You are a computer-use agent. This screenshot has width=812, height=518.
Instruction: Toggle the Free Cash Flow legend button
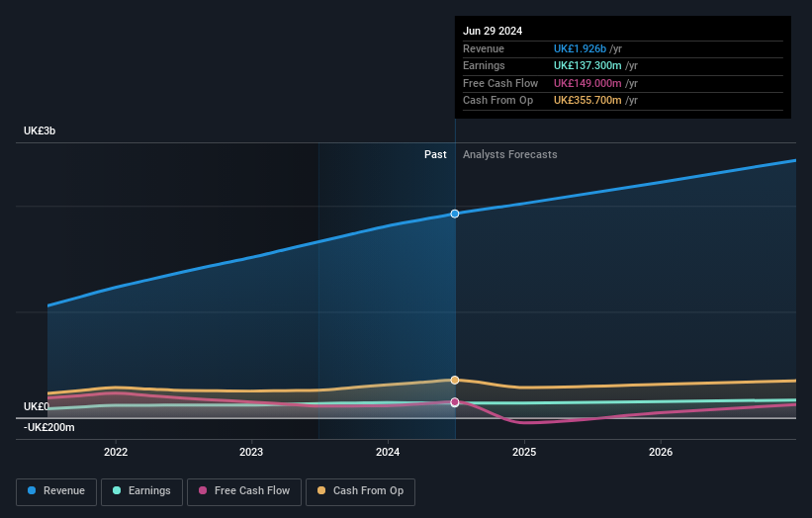(244, 491)
